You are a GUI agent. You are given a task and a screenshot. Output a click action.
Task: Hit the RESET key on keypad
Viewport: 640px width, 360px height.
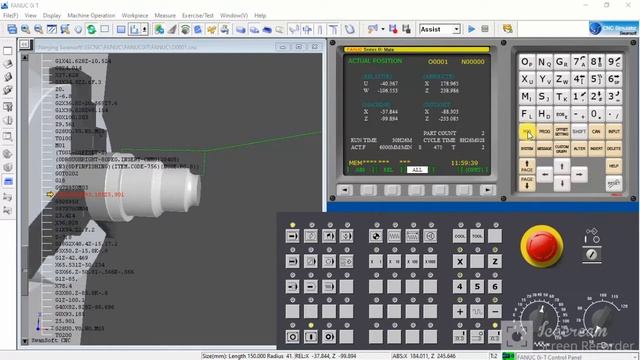(613, 183)
